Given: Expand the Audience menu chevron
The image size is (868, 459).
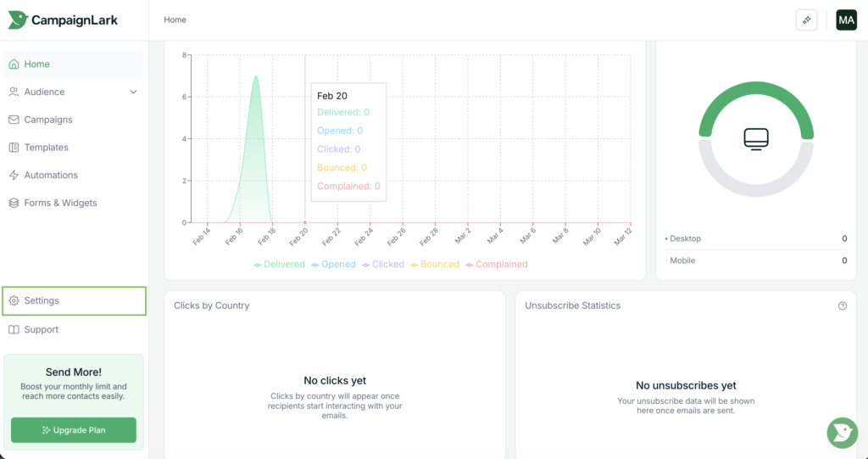Looking at the screenshot, I should [x=133, y=92].
